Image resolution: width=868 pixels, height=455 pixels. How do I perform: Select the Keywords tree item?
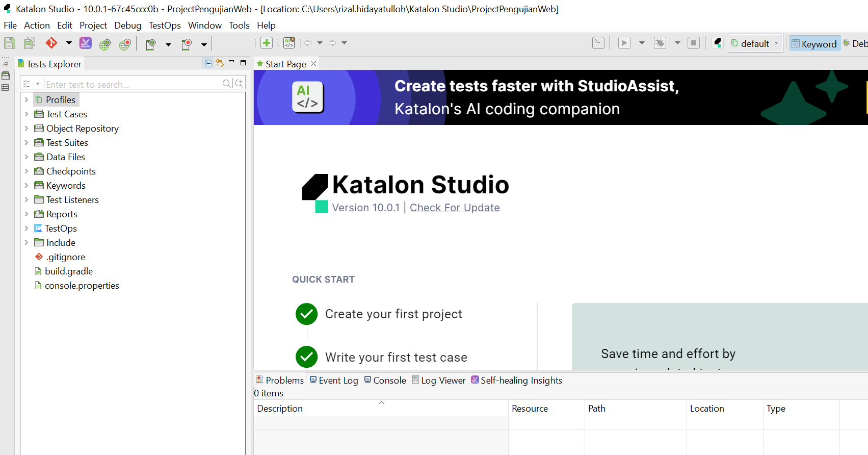[x=66, y=186]
